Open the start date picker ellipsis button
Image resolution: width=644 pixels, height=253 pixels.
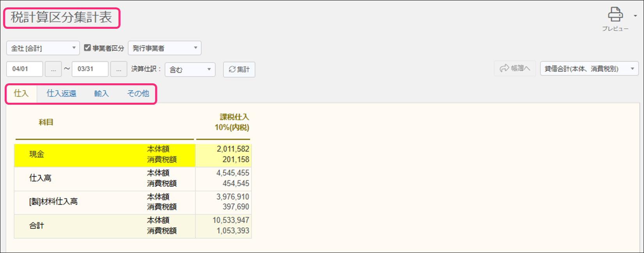(53, 69)
